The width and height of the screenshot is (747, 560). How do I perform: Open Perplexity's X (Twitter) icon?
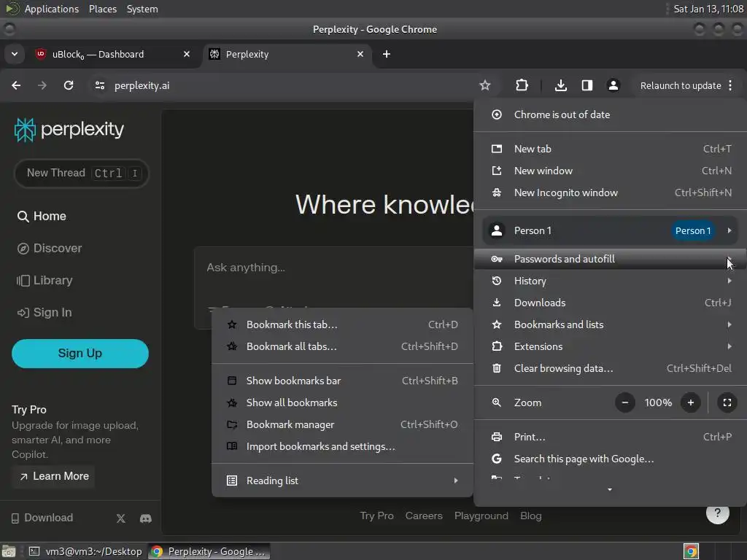(121, 518)
